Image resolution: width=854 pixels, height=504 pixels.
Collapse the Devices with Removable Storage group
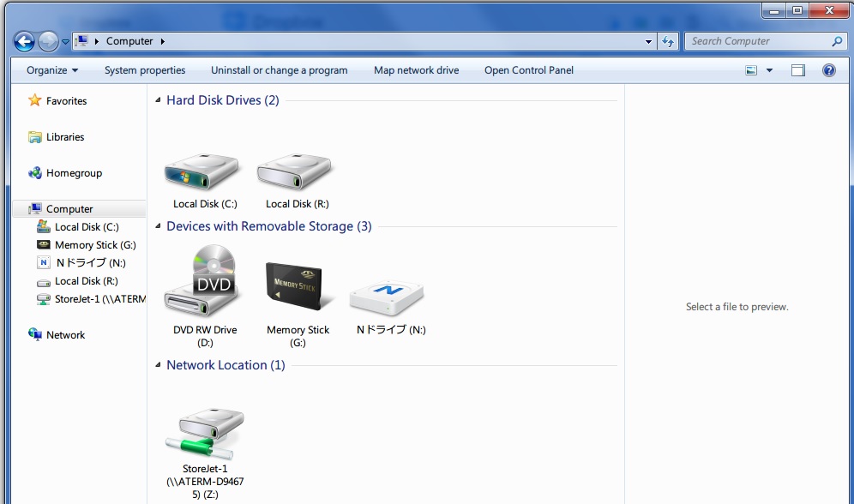pos(158,227)
